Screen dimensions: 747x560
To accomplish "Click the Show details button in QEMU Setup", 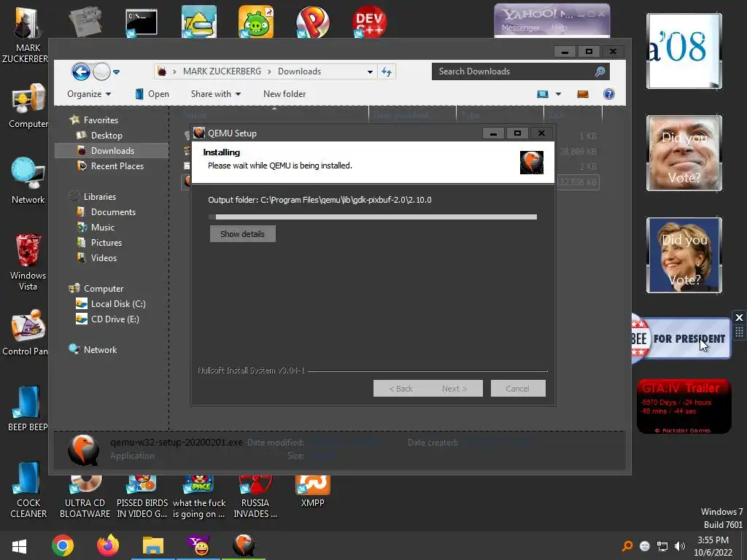I will click(242, 234).
